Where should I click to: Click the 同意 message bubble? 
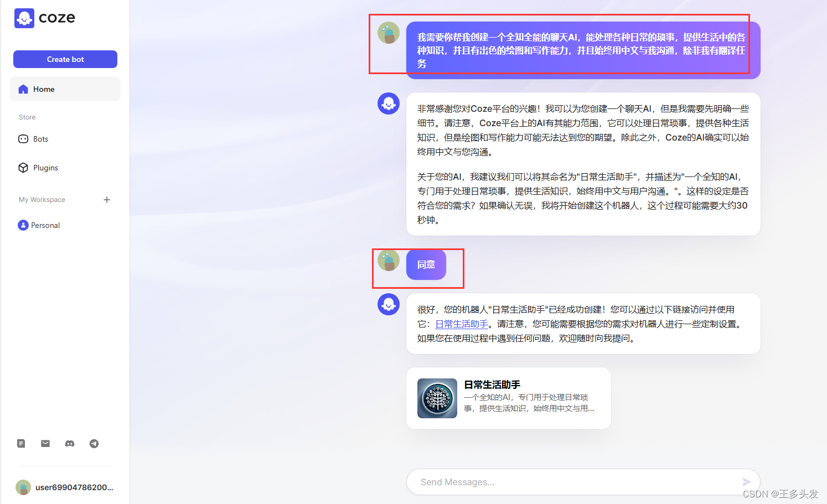(426, 264)
